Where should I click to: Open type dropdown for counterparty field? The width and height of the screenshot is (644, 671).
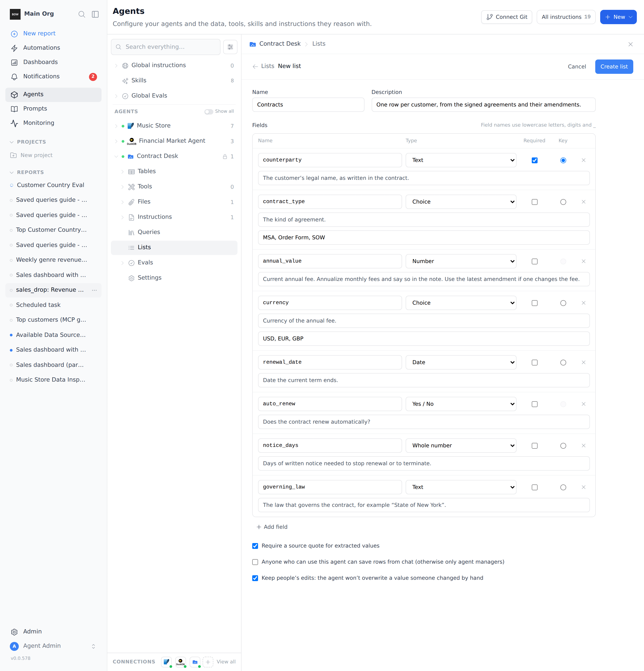click(461, 160)
